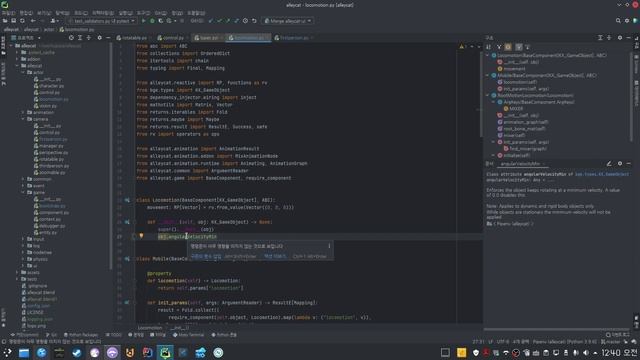The image size is (640, 360).
Task: Click the alleycat breadcrumb in the navigation bar
Action: point(11,29)
